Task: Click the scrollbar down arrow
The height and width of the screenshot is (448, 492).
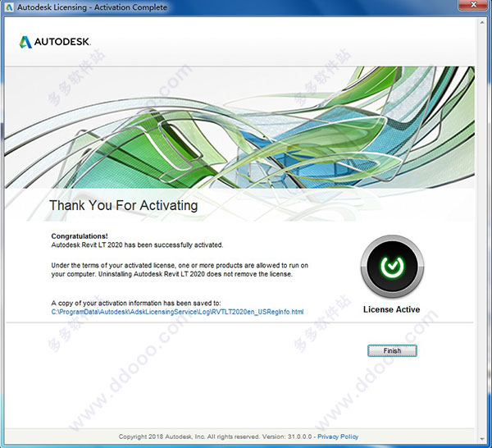Action: 482,439
